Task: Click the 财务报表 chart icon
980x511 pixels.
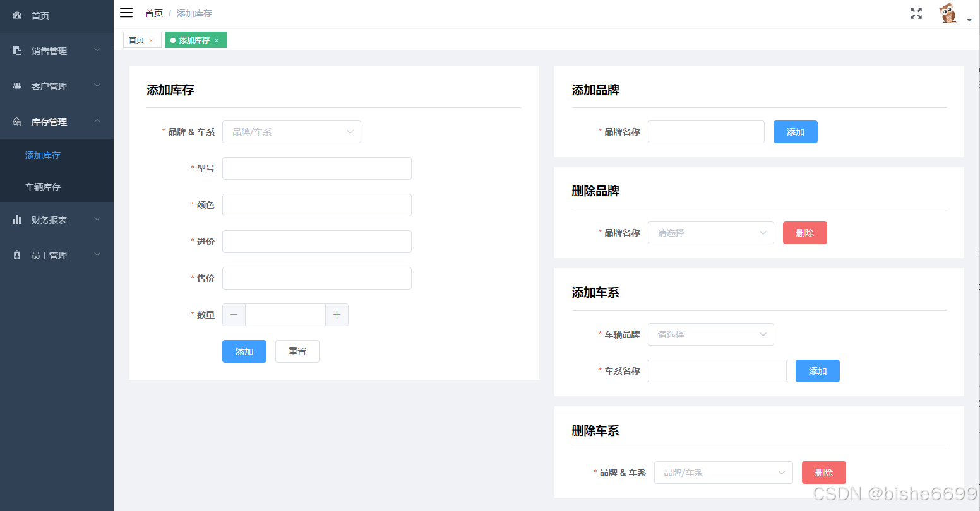Action: coord(16,219)
